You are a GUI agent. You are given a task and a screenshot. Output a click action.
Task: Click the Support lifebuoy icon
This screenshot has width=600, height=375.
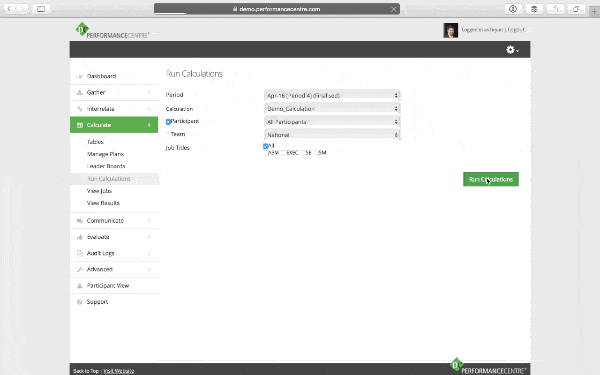80,302
